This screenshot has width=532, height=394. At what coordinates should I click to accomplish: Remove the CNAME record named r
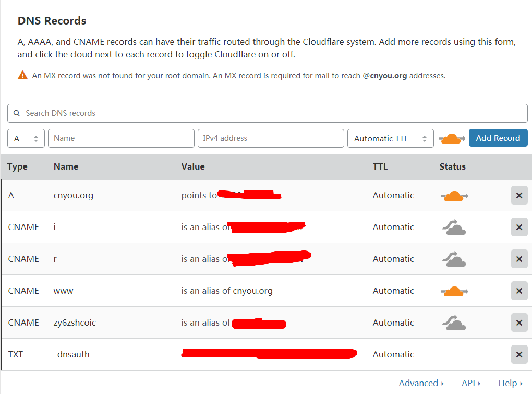click(519, 259)
